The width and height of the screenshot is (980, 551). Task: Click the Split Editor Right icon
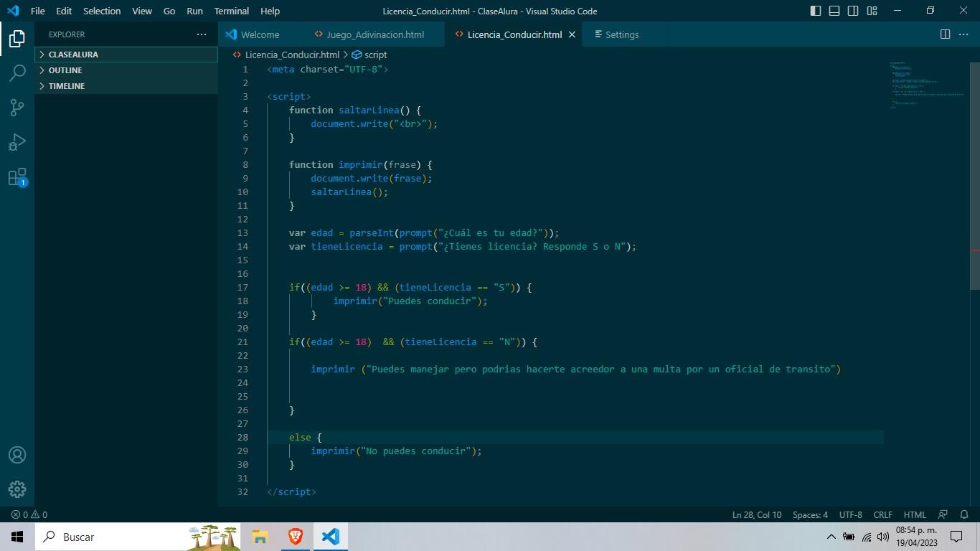(945, 34)
